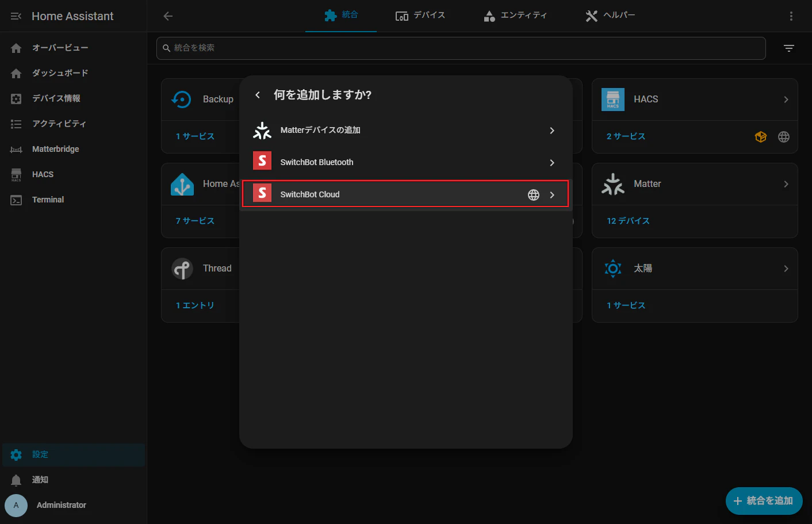This screenshot has width=812, height=524.
Task: Click the SwitchBot Cloud globe icon
Action: [x=534, y=195]
